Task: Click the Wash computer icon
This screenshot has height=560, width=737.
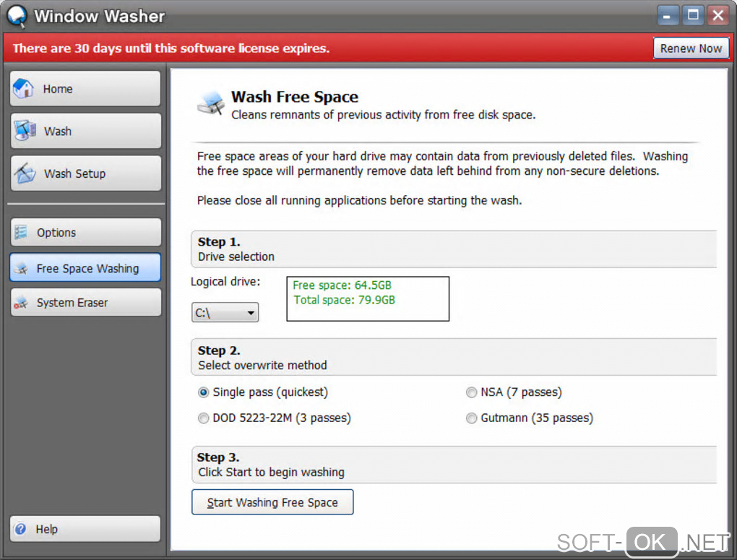Action: click(25, 131)
